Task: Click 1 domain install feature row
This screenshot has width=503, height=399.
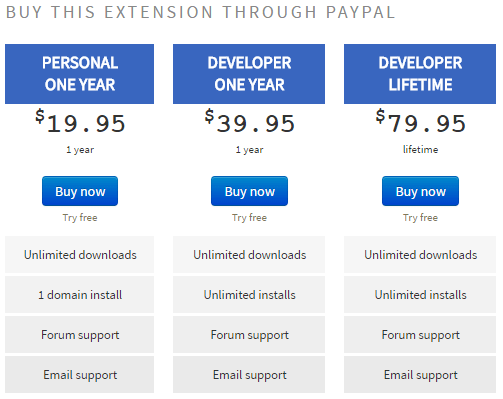Action: (x=79, y=295)
